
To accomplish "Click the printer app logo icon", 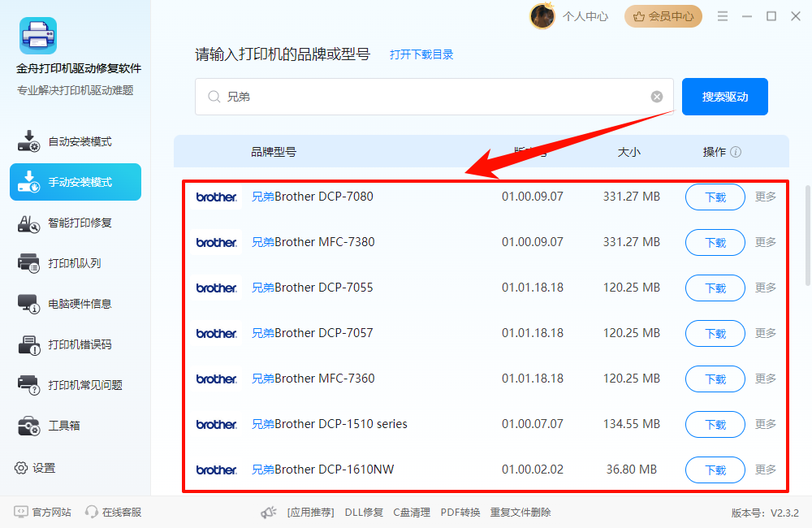I will tap(38, 36).
